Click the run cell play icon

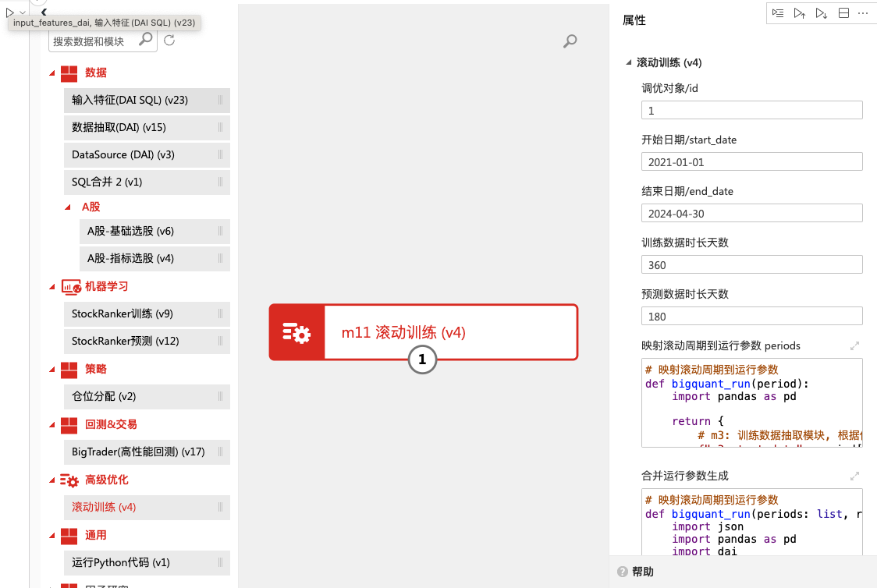point(9,12)
